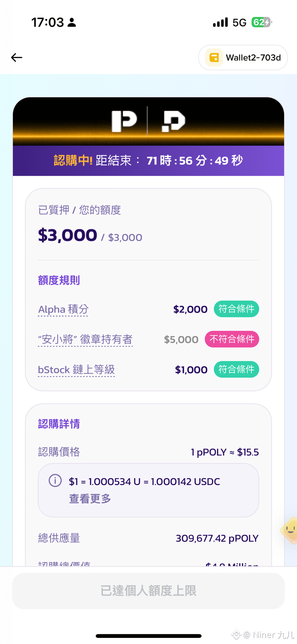Tap the 1 pPOLY ≈ $15.5 price
The width and height of the screenshot is (297, 644).
coord(225,452)
